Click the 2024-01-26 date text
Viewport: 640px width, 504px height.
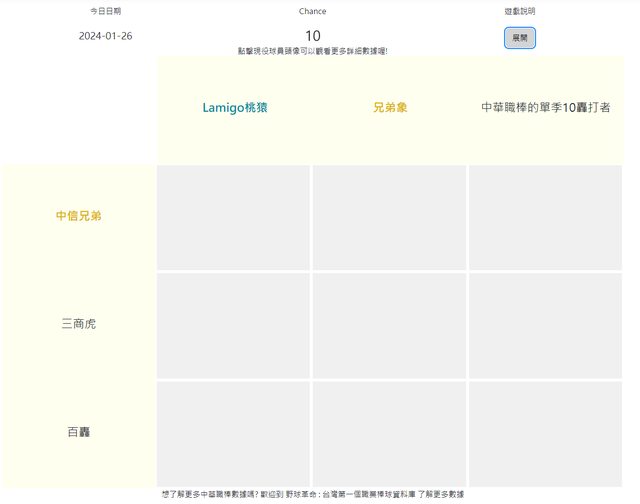point(105,36)
